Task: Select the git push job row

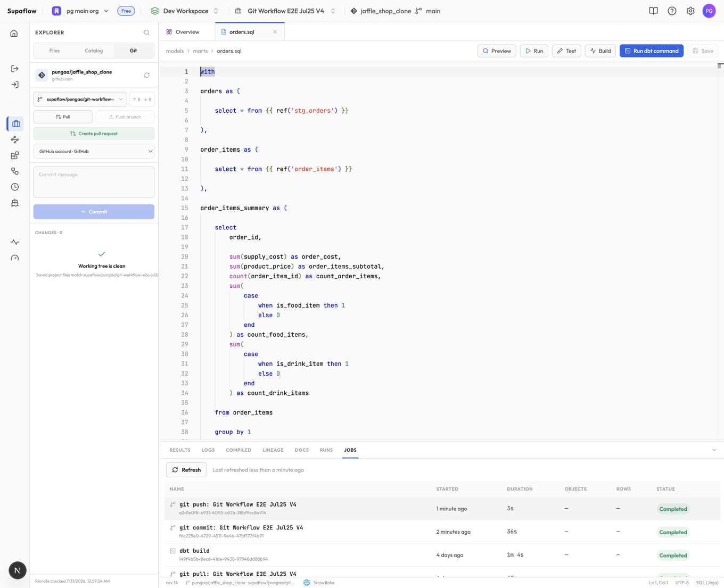Action: click(x=442, y=508)
